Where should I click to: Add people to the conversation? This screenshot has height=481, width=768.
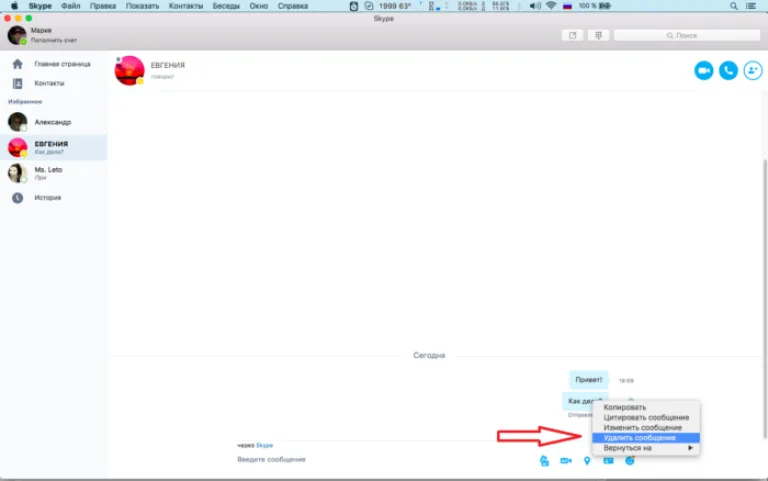coord(753,71)
